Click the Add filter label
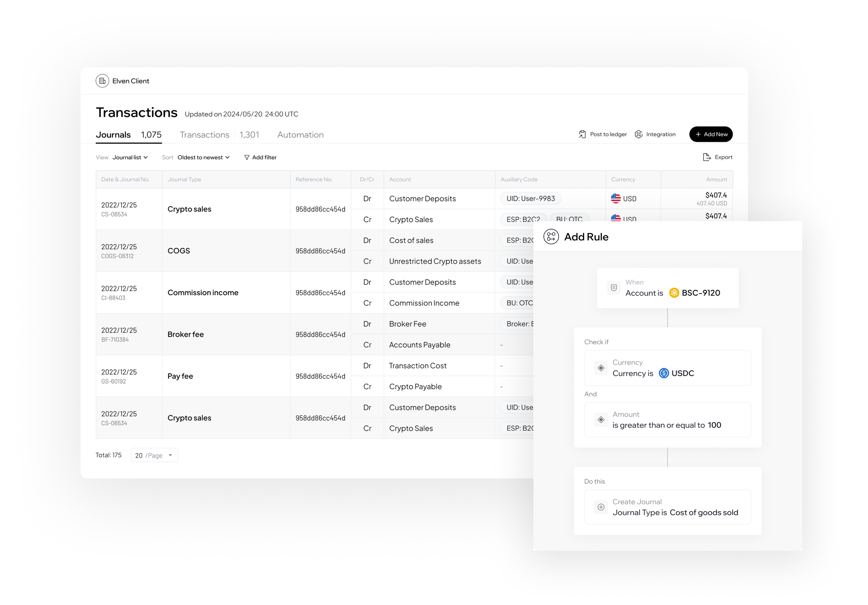The height and width of the screenshot is (605, 868). click(264, 157)
